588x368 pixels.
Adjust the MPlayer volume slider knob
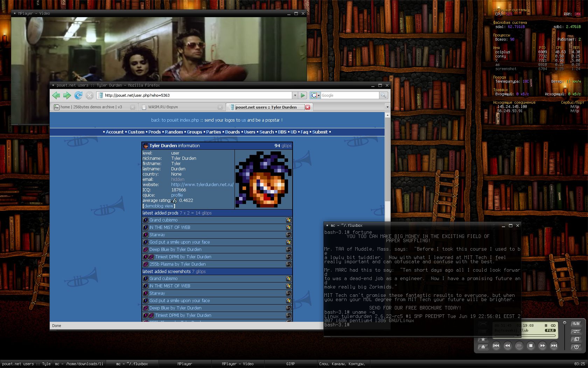[x=564, y=323]
